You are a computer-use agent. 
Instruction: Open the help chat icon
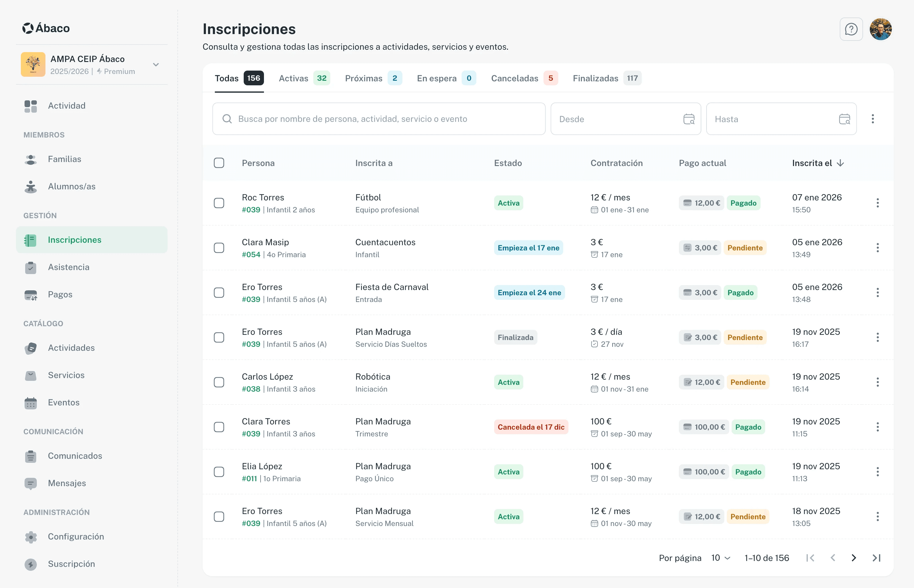click(x=851, y=29)
